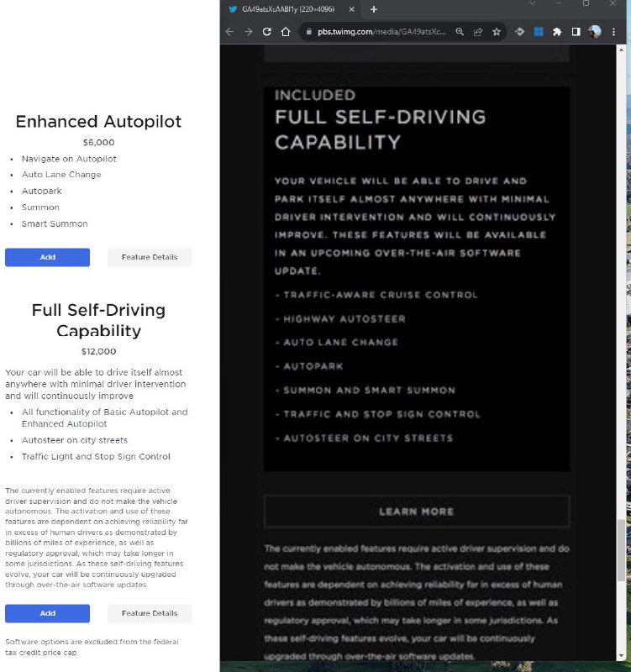
Task: Click the LEARN MORE button
Action: (416, 512)
